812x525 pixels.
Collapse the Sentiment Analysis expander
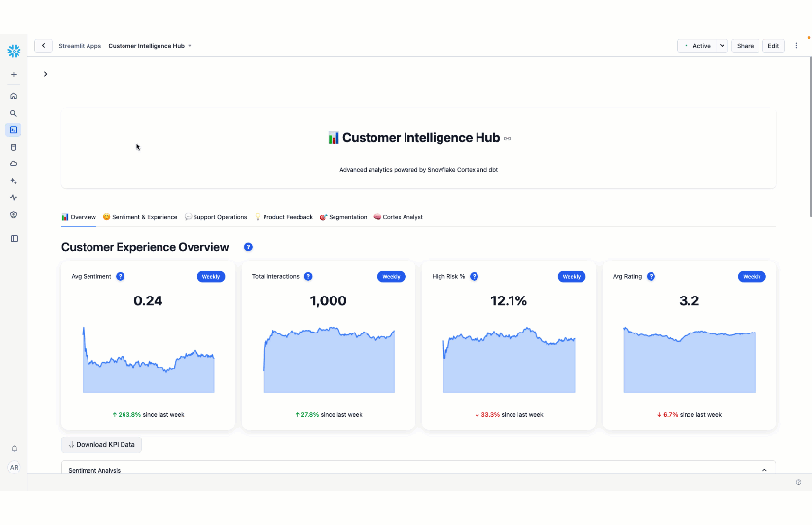(x=764, y=470)
